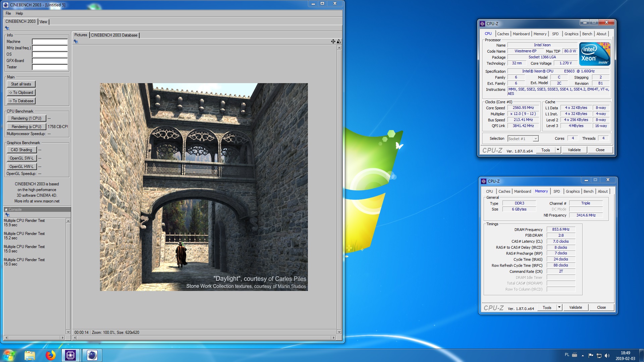The image size is (644, 362).
Task: Open Mainboard tab in upper CPU-Z
Action: pyautogui.click(x=521, y=34)
